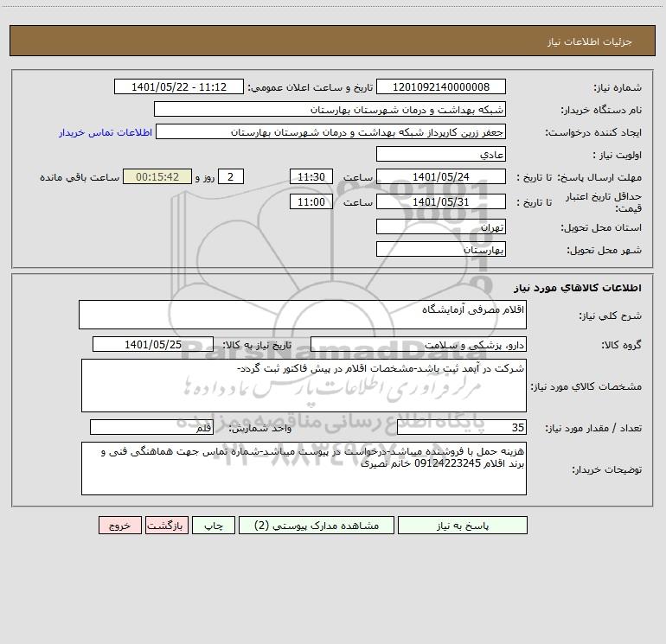The width and height of the screenshot is (666, 644).
Task: Click the request creator field جعفر زرین
Action: [x=330, y=132]
